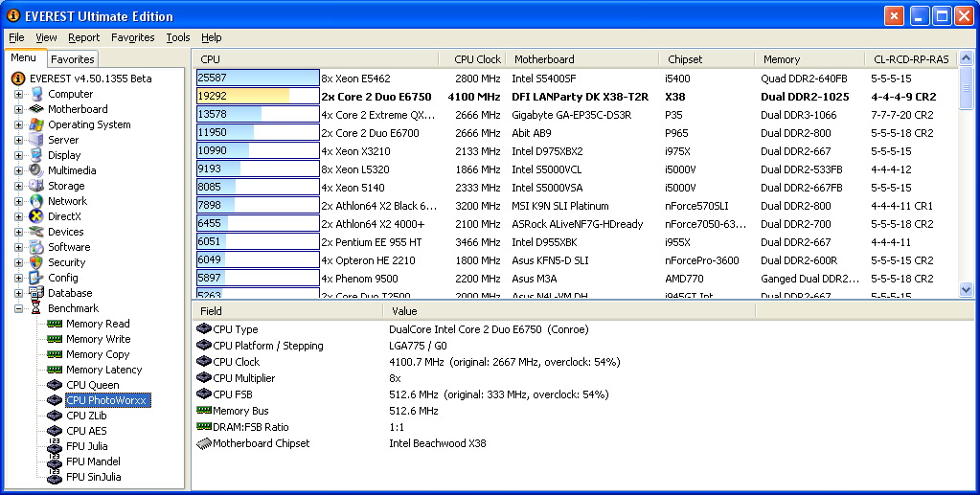980x495 pixels.
Task: Click the 25587 score bar
Action: 258,79
